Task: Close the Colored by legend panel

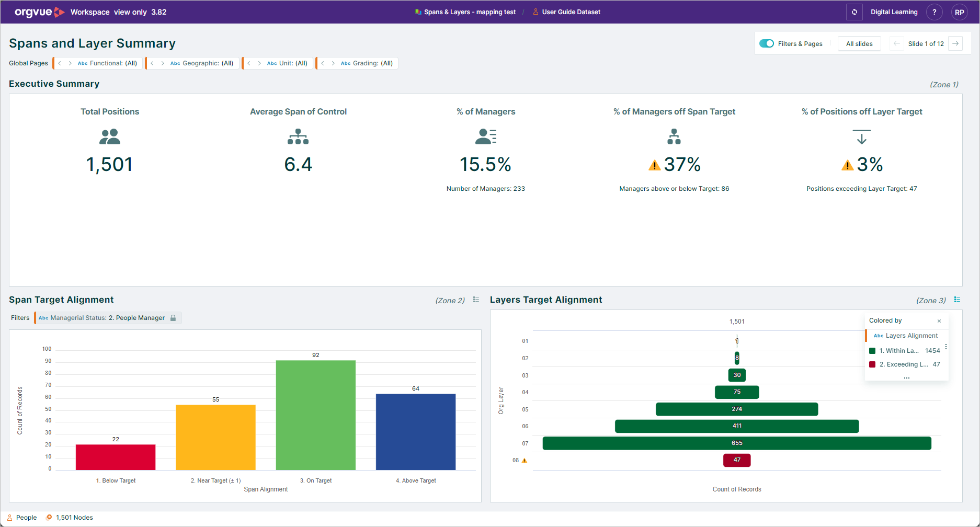Action: point(939,321)
